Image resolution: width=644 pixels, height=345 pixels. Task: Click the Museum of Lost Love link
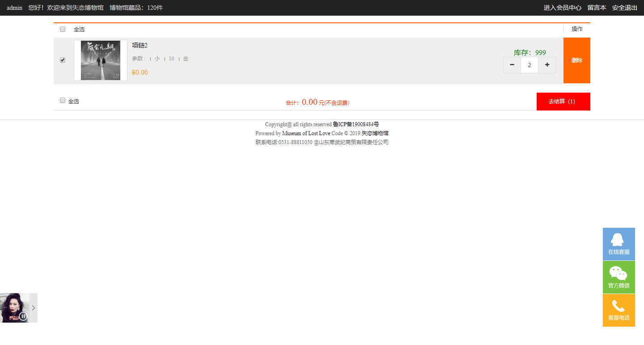(306, 133)
